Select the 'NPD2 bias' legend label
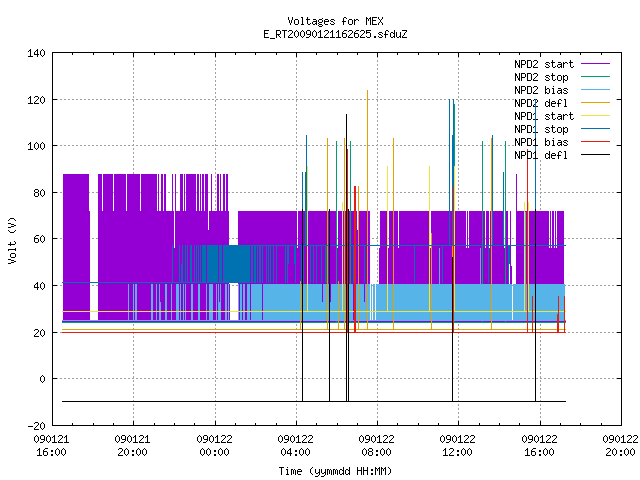640x480 pixels. [541, 90]
